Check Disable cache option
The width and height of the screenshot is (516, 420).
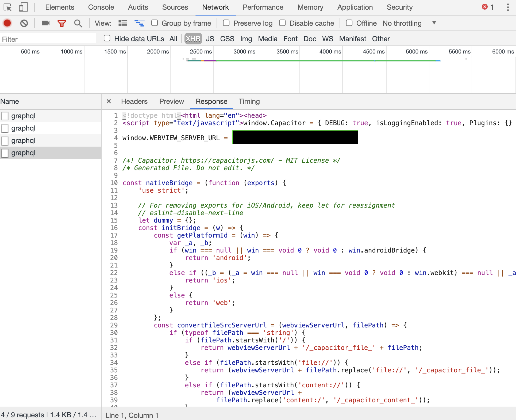pos(283,23)
